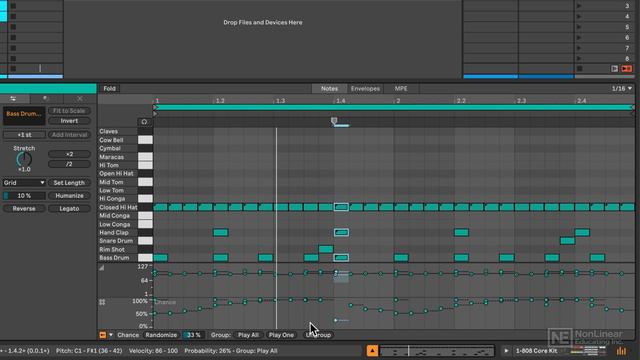Image resolution: width=640 pixels, height=360 pixels.
Task: Click the Set Length button
Action: (69, 183)
